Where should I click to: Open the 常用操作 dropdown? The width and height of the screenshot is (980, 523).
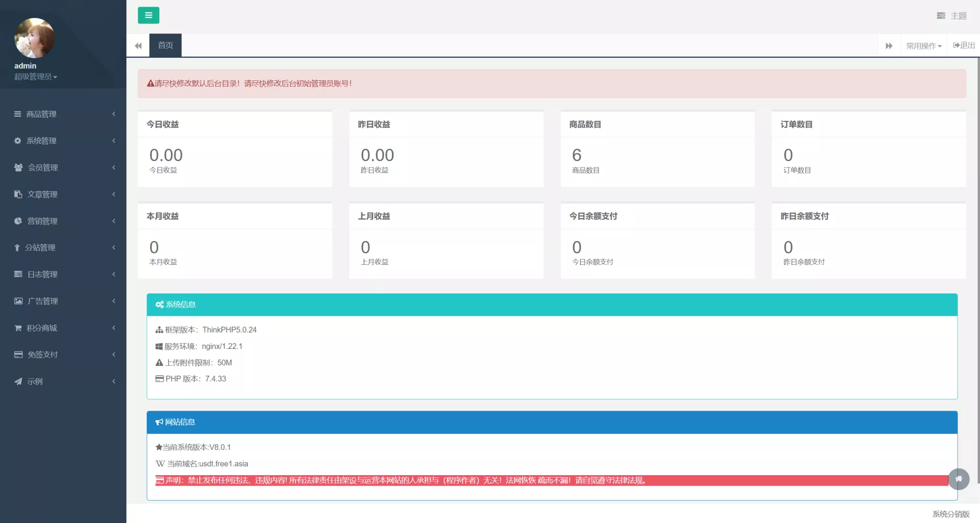click(923, 46)
